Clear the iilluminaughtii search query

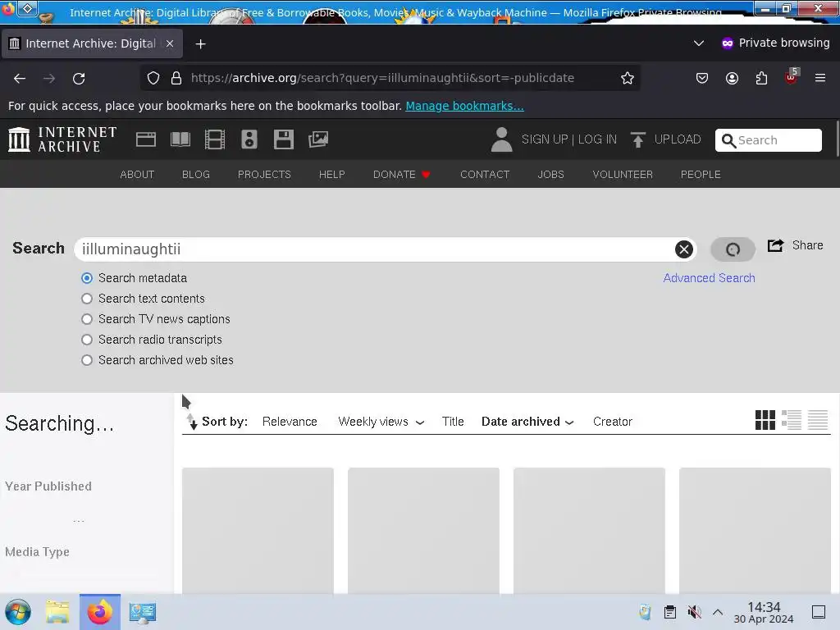pos(683,249)
